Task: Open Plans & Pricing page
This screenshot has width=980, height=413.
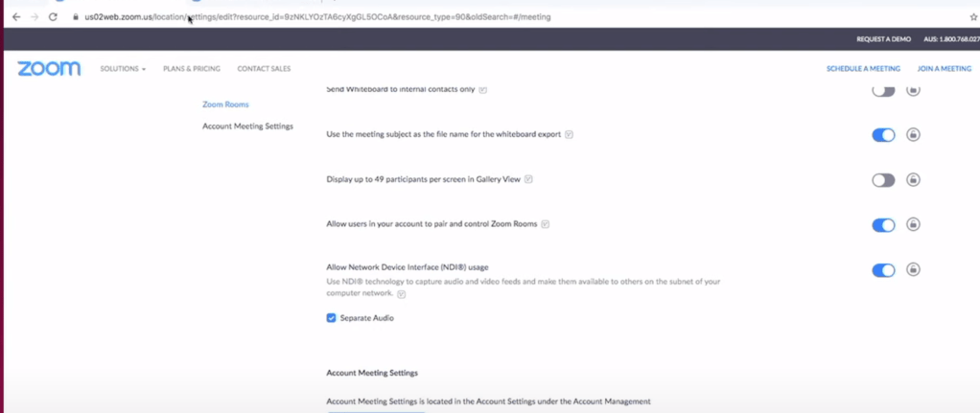Action: point(192,69)
